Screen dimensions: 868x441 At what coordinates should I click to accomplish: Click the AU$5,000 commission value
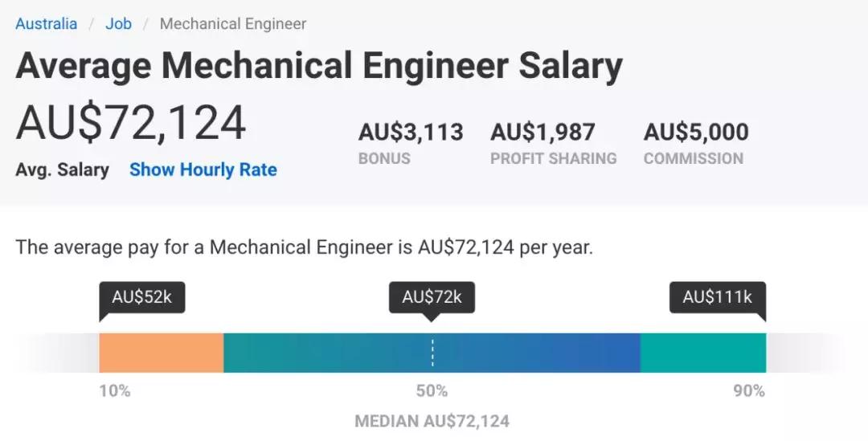(696, 133)
